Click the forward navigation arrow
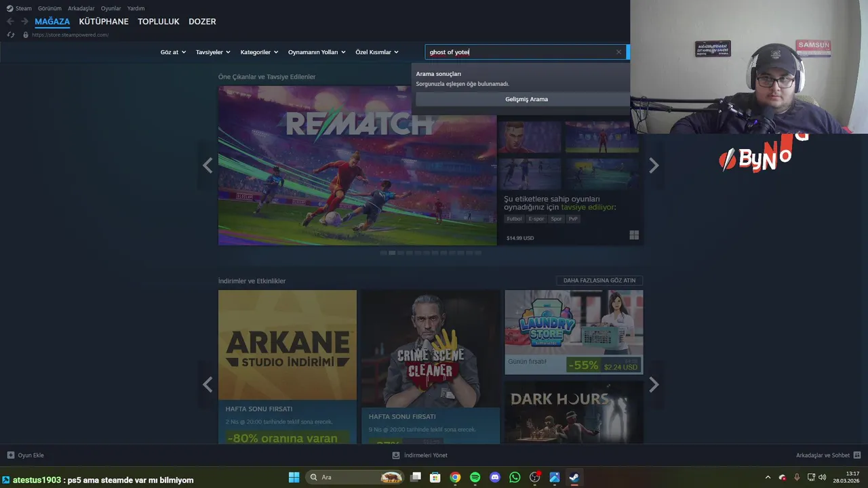The height and width of the screenshot is (488, 868). pos(24,22)
